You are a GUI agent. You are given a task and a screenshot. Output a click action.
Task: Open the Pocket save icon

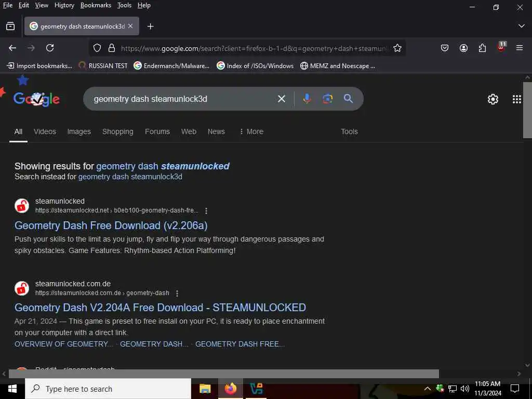[x=445, y=48]
